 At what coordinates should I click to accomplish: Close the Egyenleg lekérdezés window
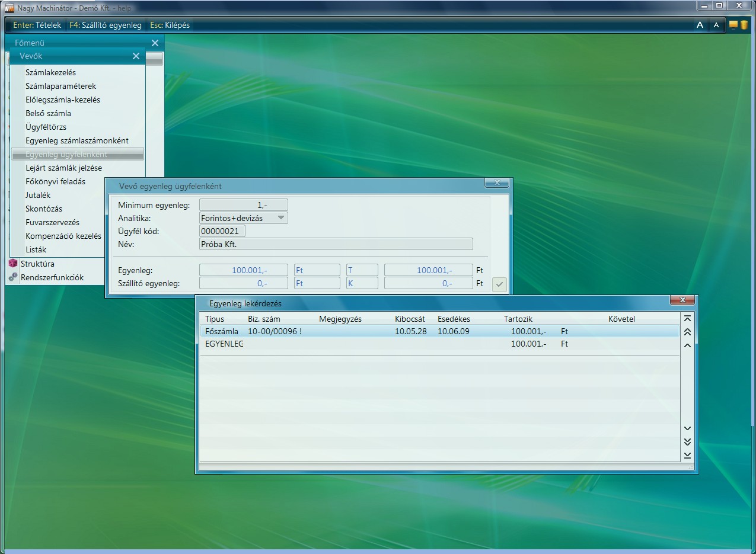click(x=682, y=300)
